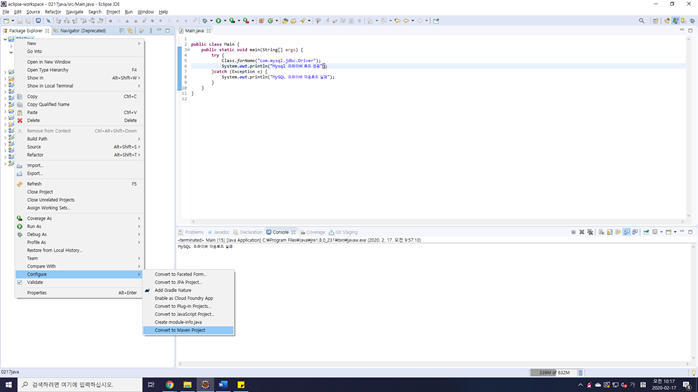Select Enable as Cloud Foundry App

coord(188,298)
